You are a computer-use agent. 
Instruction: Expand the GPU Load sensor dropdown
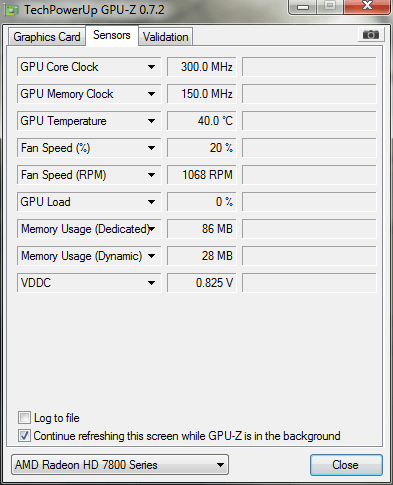point(151,202)
